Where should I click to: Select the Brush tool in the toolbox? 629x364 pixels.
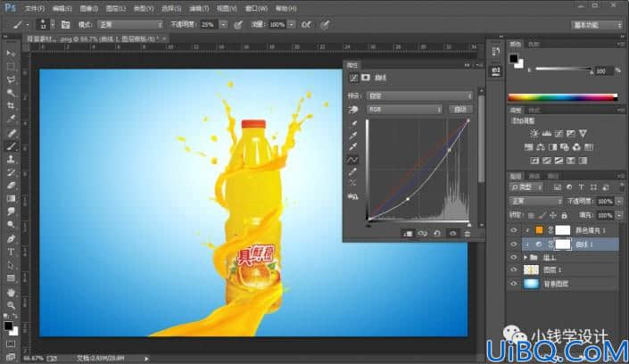[x=11, y=146]
